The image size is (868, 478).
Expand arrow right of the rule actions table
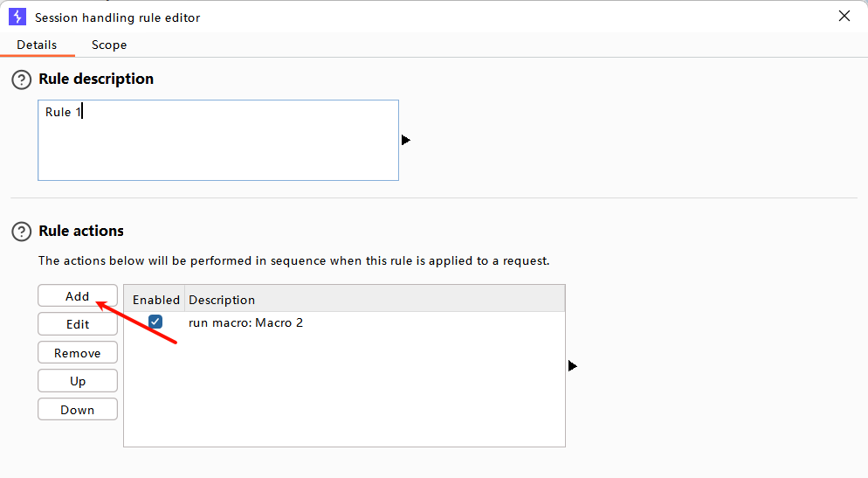pos(573,365)
